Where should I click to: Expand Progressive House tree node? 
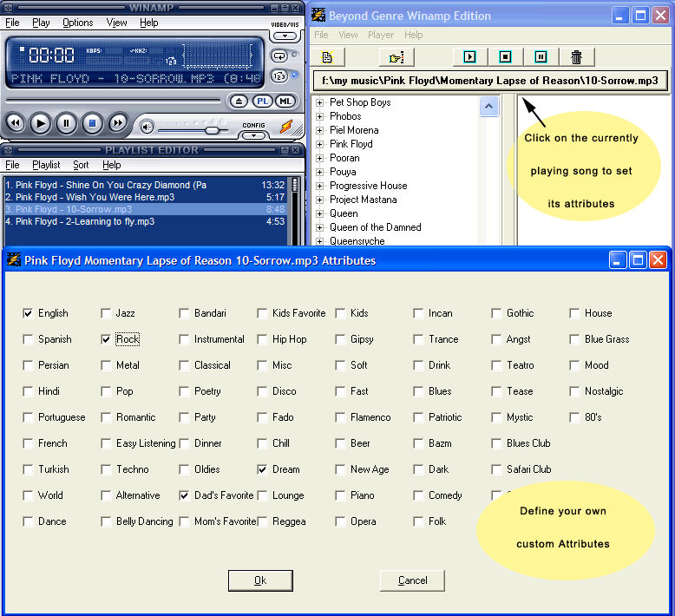319,186
